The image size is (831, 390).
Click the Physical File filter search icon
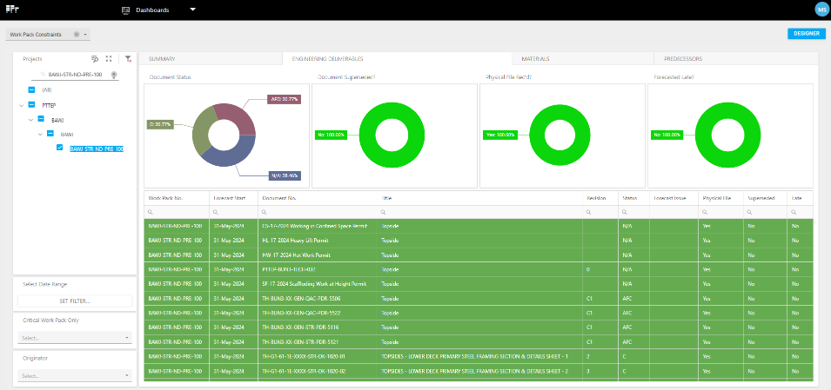[x=705, y=212]
